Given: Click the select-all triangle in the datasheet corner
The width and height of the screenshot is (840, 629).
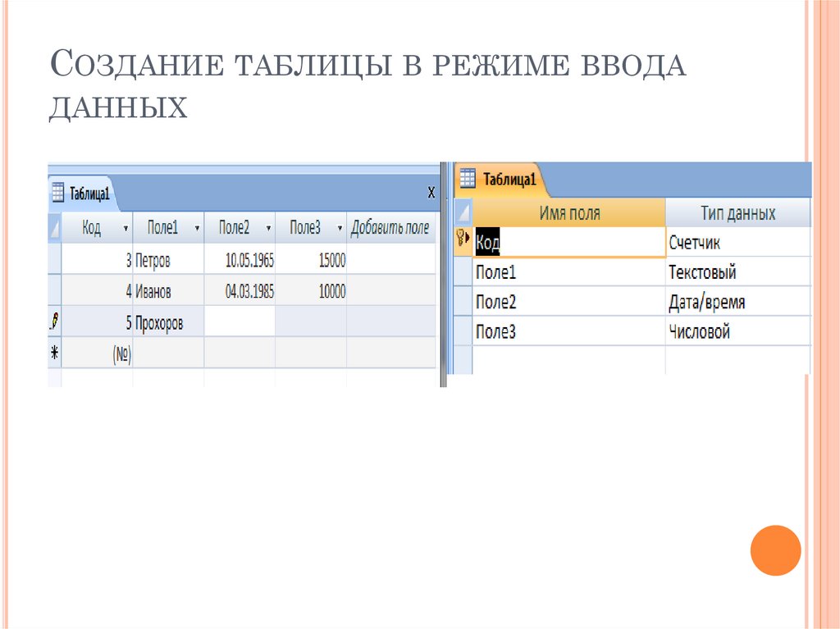Looking at the screenshot, I should point(53,227).
